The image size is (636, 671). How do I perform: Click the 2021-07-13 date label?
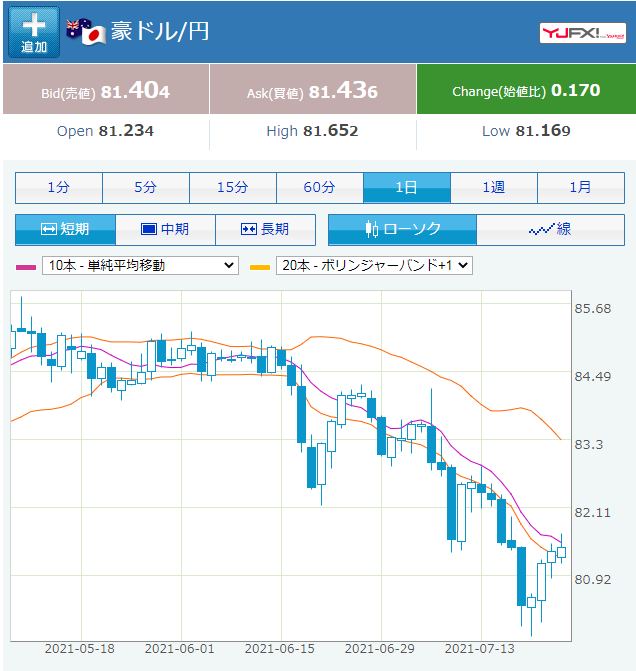(480, 649)
